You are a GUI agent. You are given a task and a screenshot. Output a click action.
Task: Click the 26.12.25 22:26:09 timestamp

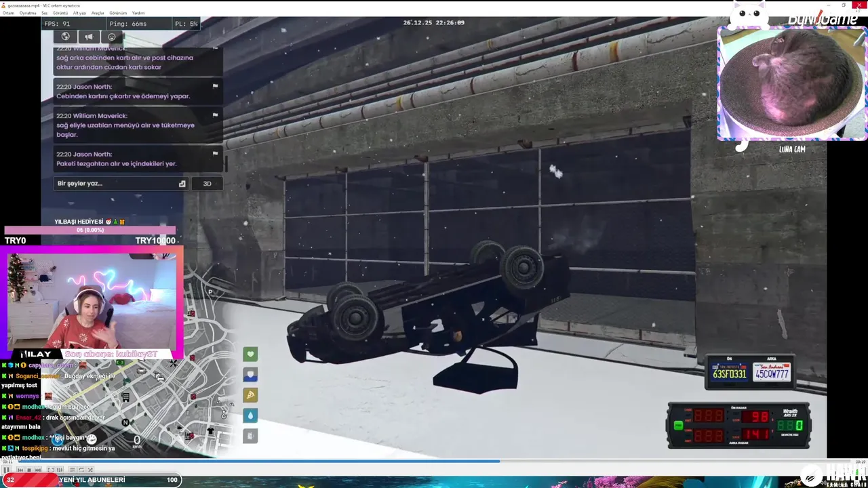coord(434,22)
